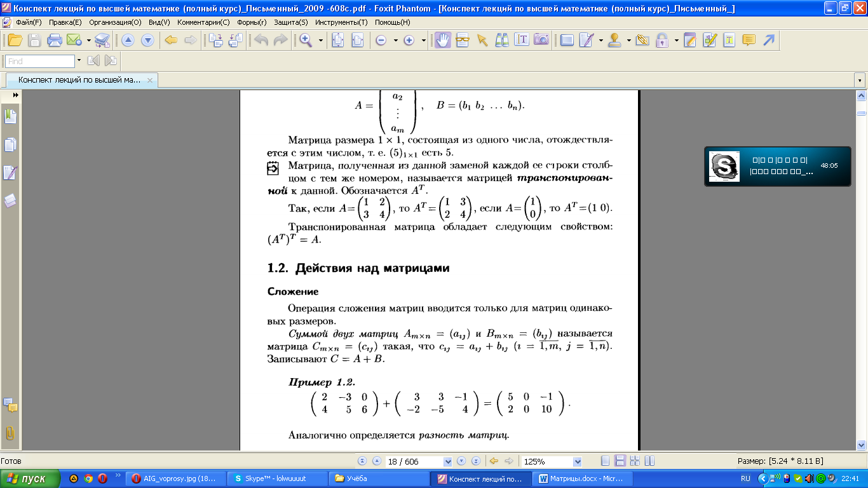The width and height of the screenshot is (868, 488).
Task: Open the Правка(E) menu
Action: click(x=65, y=22)
